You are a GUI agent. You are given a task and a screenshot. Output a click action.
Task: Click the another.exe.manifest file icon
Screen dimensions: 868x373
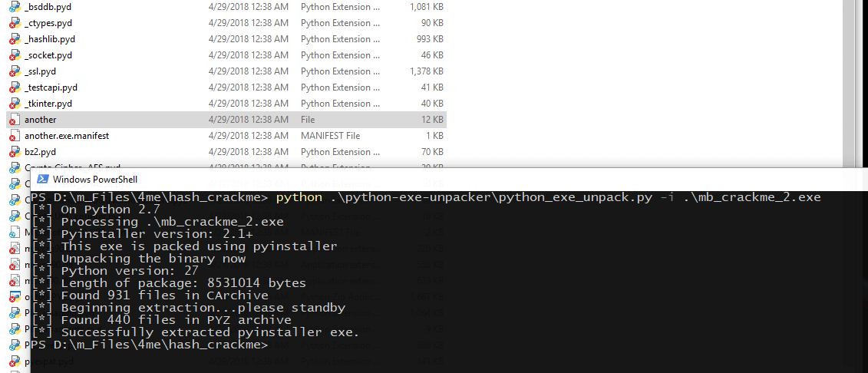pyautogui.click(x=15, y=136)
